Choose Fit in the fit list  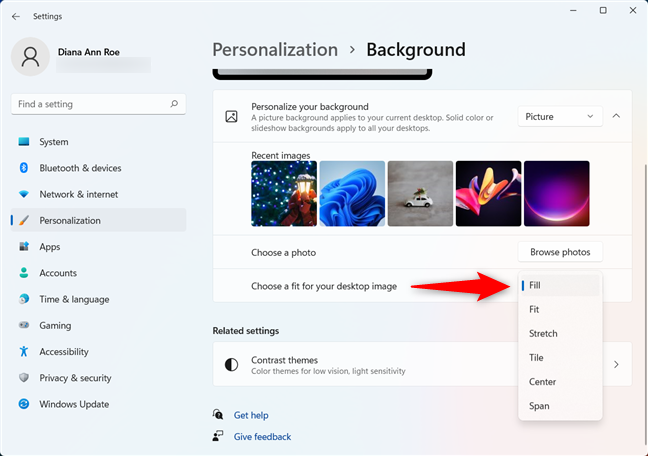pyautogui.click(x=560, y=309)
